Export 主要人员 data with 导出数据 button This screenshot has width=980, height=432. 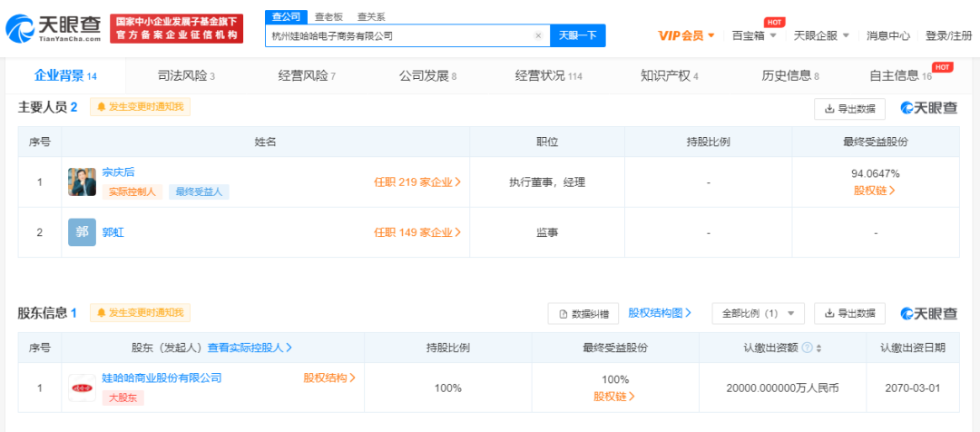[849, 108]
